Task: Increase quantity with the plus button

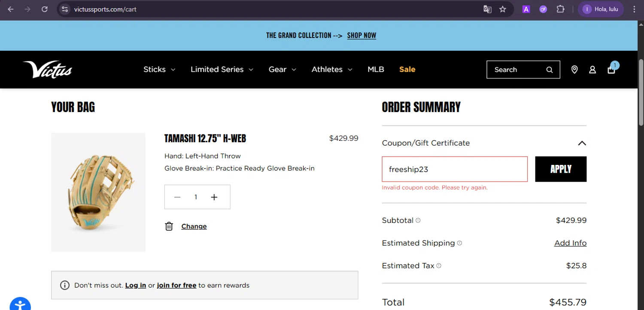Action: click(214, 197)
